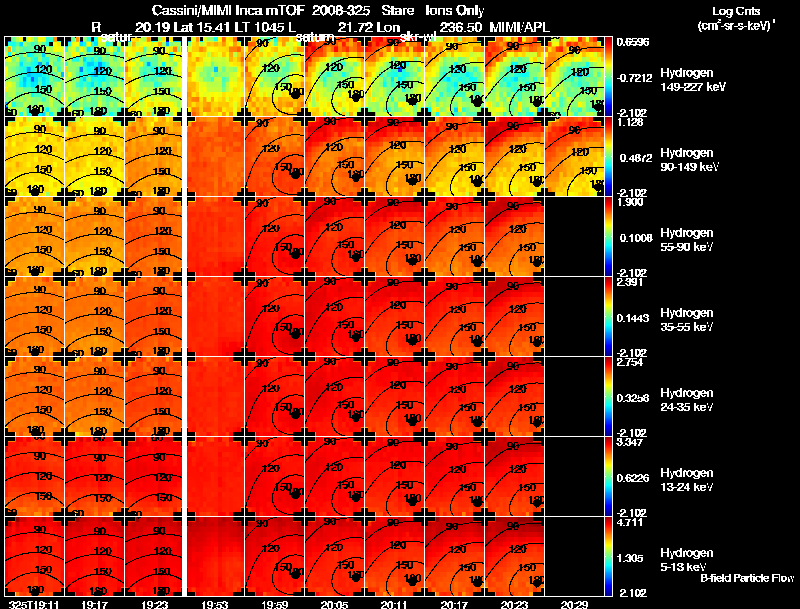Open the 149-227 keV panel at 19:53
Image resolution: width=800 pixels, height=609 pixels.
tap(214, 77)
